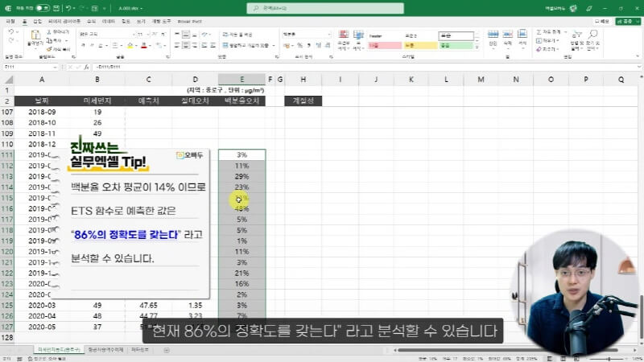Click the Save icon in quick access toolbar
The width and height of the screenshot is (644, 362).
click(x=56, y=8)
